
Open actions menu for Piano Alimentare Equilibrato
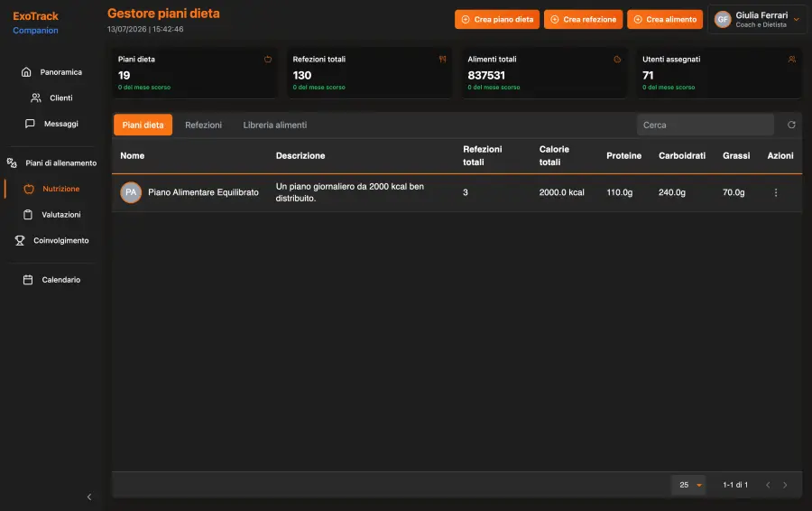pyautogui.click(x=776, y=193)
